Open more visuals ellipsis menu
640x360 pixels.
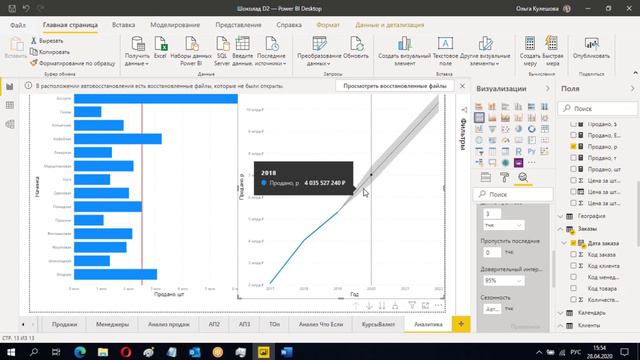pyautogui.click(x=531, y=162)
